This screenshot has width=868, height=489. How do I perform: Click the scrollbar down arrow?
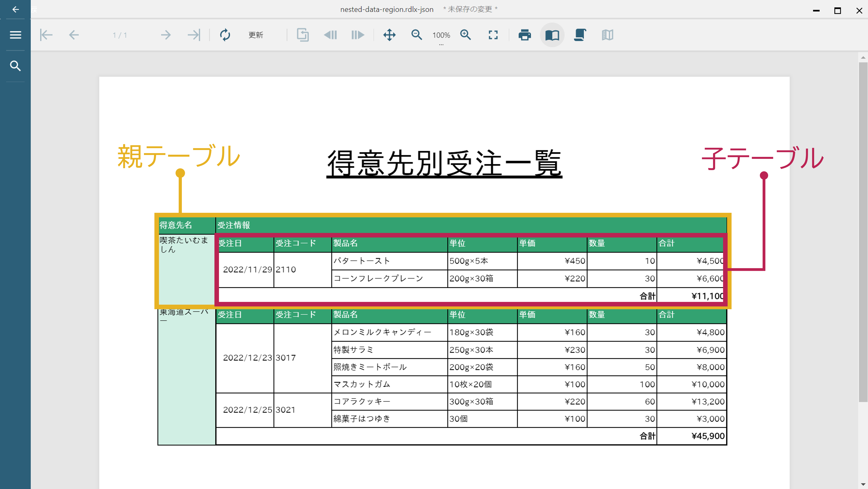(x=863, y=485)
